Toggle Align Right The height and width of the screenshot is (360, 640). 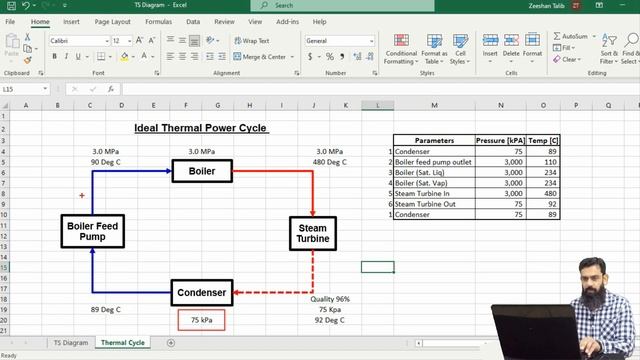coord(195,56)
